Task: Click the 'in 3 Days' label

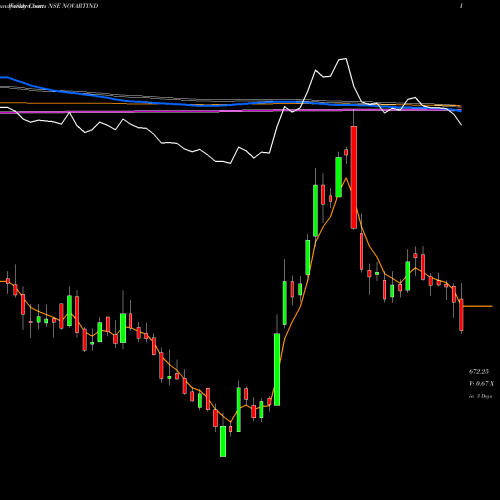Action: 480,396
